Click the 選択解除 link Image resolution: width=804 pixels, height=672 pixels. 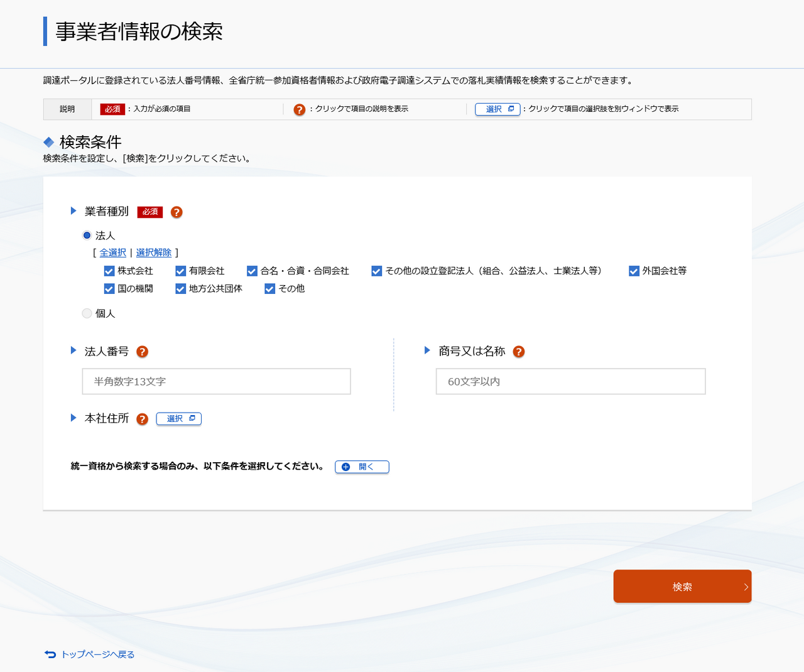[154, 252]
